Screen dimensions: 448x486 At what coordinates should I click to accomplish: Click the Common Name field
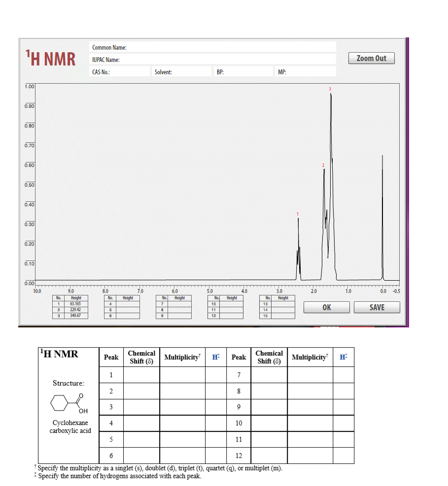(212, 47)
